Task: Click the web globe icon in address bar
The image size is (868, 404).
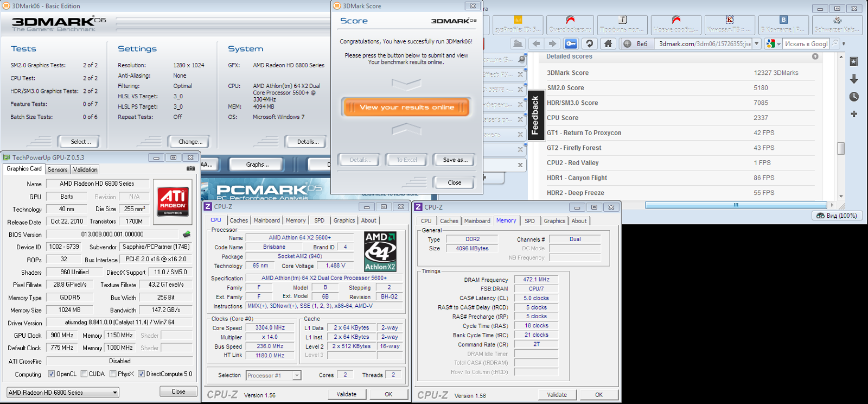Action: [x=627, y=43]
